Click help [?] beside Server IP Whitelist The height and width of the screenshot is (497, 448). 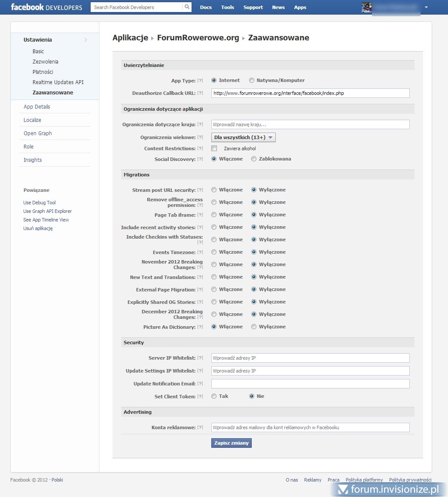coord(200,358)
